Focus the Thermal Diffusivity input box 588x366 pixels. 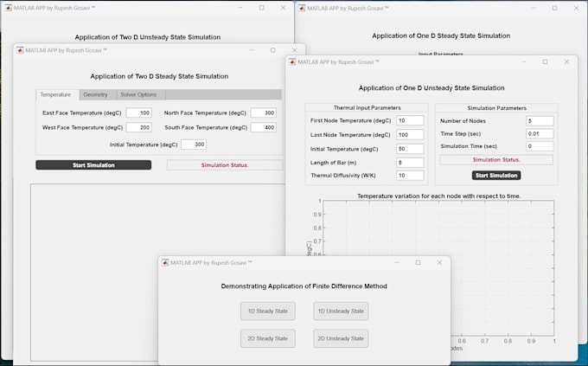coord(408,176)
